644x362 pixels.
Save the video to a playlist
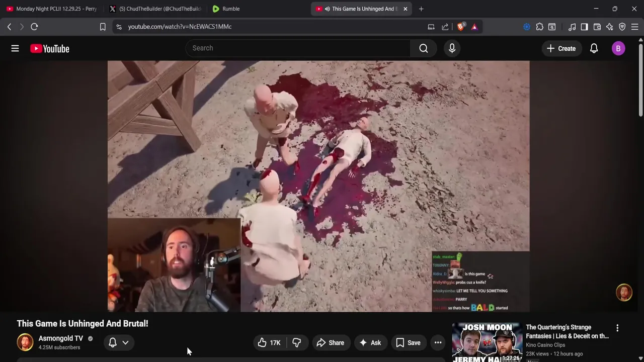coord(408,342)
